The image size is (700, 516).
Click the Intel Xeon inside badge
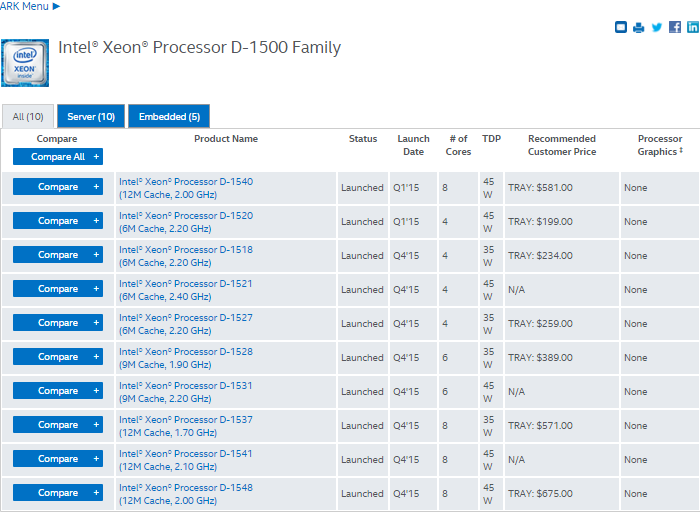25,63
